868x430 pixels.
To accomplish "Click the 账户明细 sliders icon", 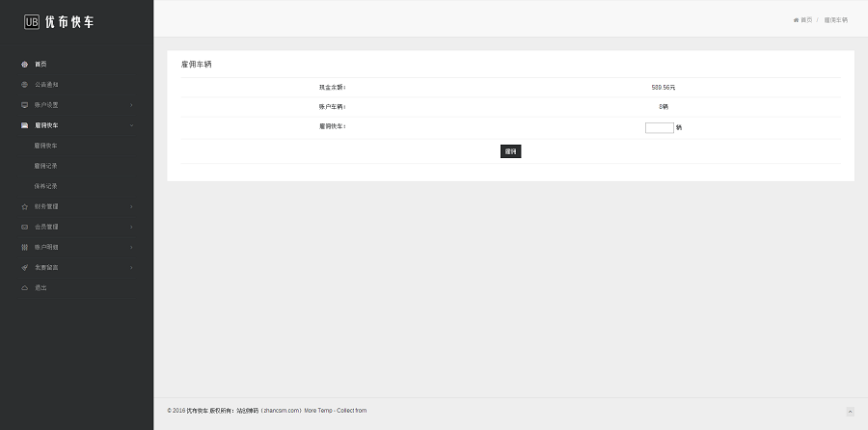I will point(24,248).
